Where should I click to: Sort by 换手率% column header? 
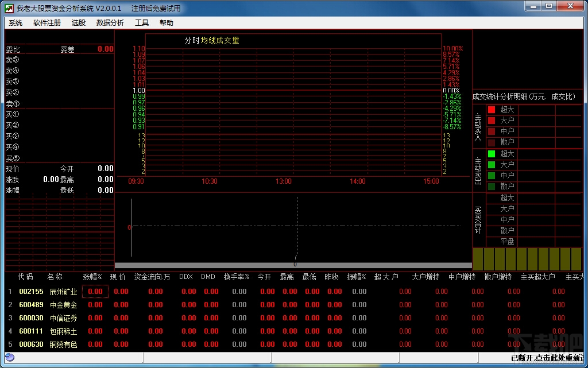pos(237,277)
